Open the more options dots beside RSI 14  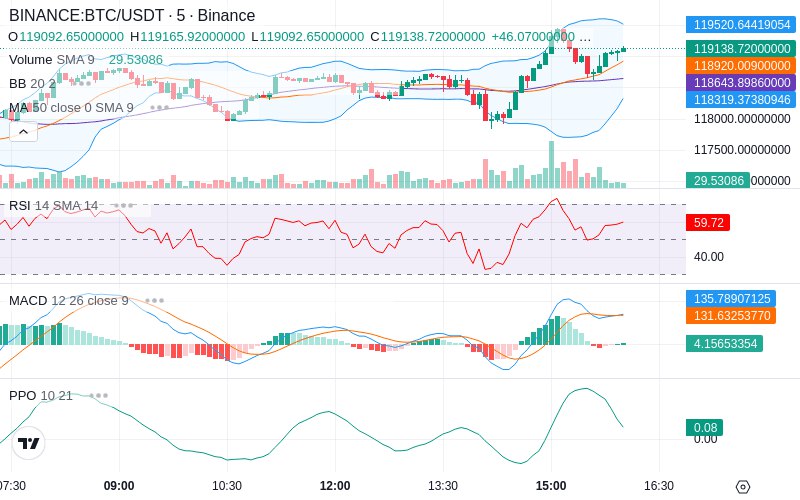[x=123, y=205]
